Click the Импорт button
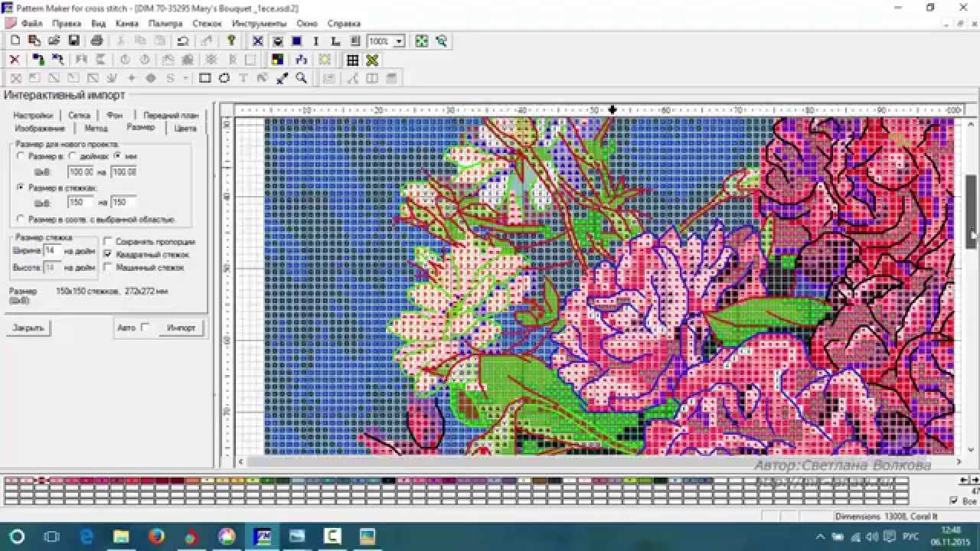The height and width of the screenshot is (551, 980). coord(181,328)
